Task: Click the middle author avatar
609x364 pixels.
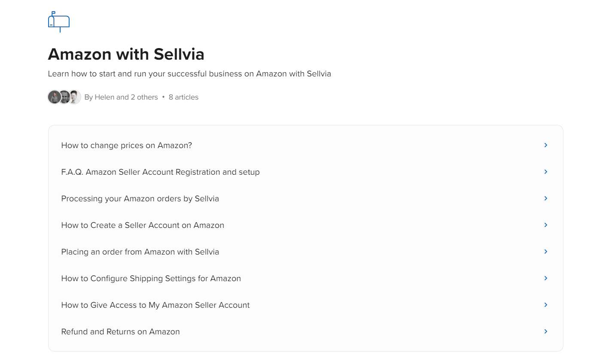Action: [64, 97]
